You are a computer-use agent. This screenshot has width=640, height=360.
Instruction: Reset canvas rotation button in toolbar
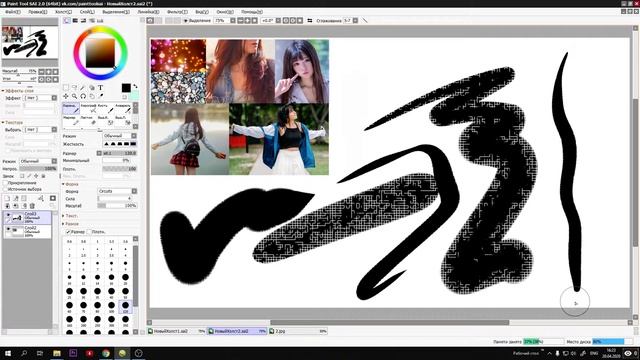coord(300,20)
